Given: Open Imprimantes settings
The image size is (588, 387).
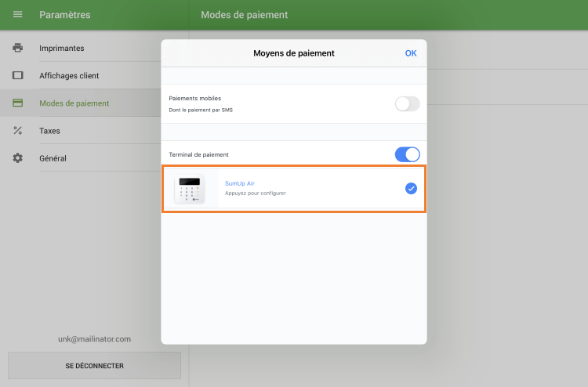Looking at the screenshot, I should 81,48.
